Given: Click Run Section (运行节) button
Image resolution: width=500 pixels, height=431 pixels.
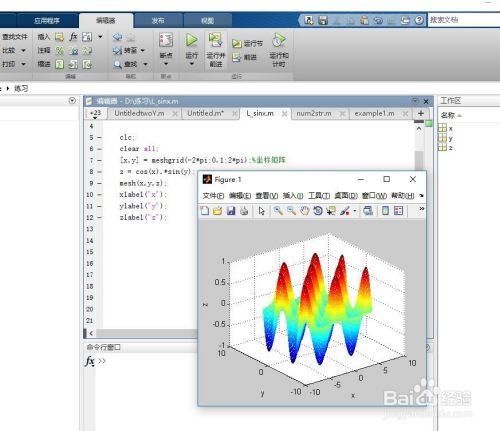Looking at the screenshot, I should click(247, 43).
